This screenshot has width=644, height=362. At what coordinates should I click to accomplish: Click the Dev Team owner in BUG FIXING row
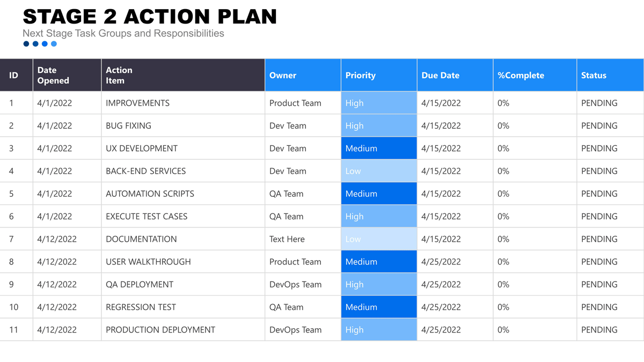click(288, 125)
